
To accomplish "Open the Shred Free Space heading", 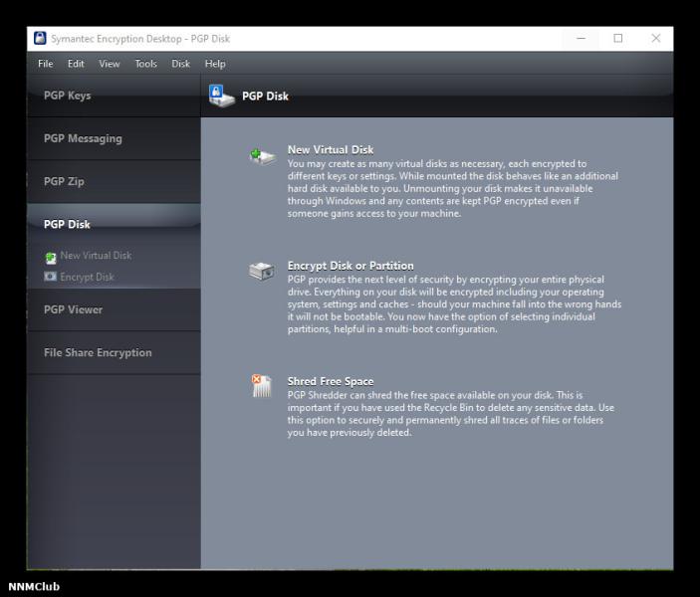I will pos(331,381).
